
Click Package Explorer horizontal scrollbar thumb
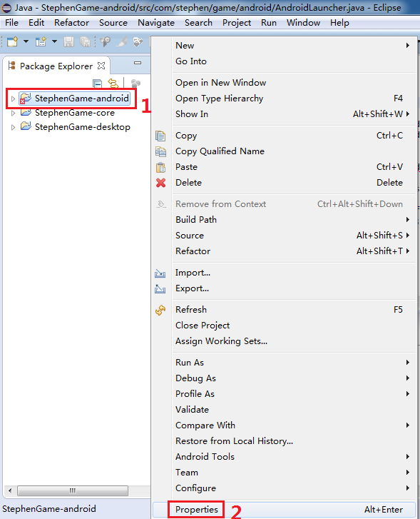tap(73, 490)
